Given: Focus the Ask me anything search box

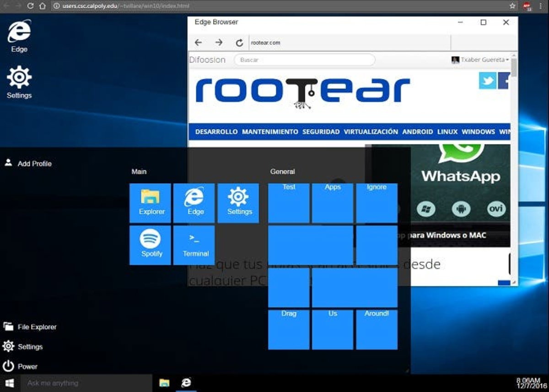Looking at the screenshot, I should click(86, 383).
